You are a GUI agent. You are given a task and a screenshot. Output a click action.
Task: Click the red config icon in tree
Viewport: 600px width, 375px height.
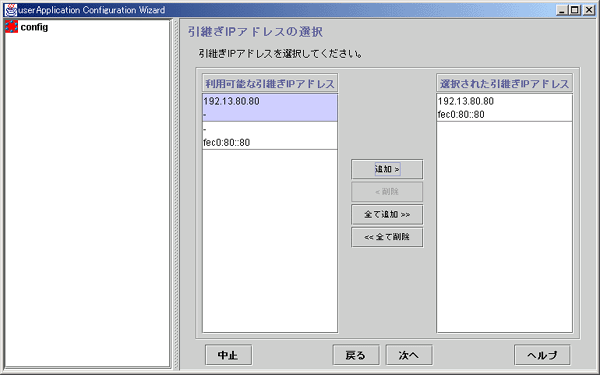click(11, 27)
